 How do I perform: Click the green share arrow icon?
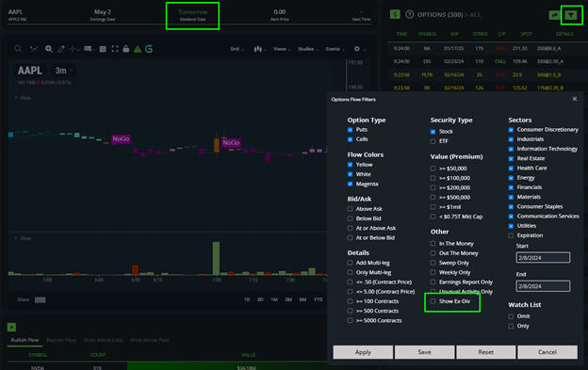(554, 15)
